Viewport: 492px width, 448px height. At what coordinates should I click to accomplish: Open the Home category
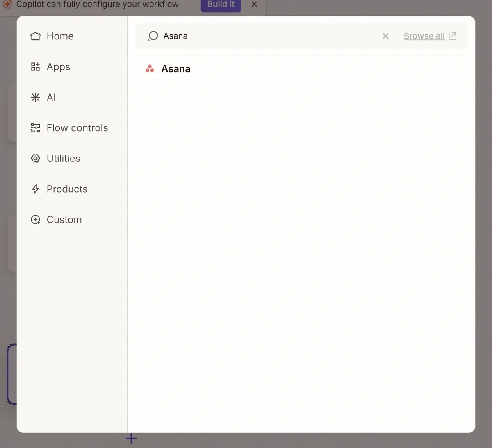tap(52, 36)
